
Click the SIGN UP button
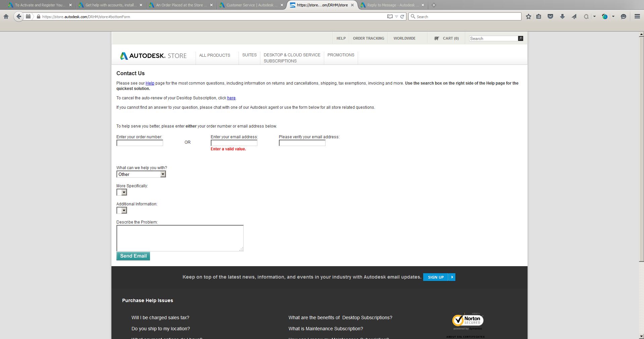(x=436, y=277)
